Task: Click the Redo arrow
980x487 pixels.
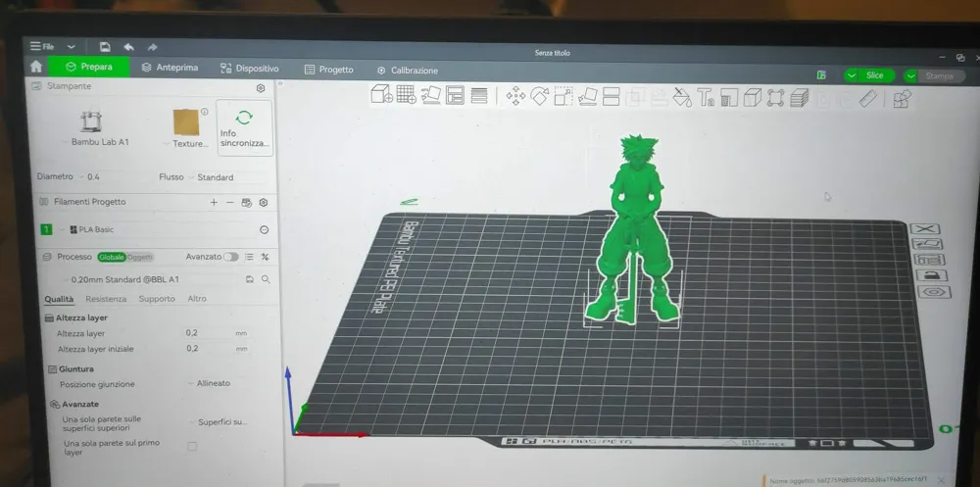Action: (x=152, y=47)
